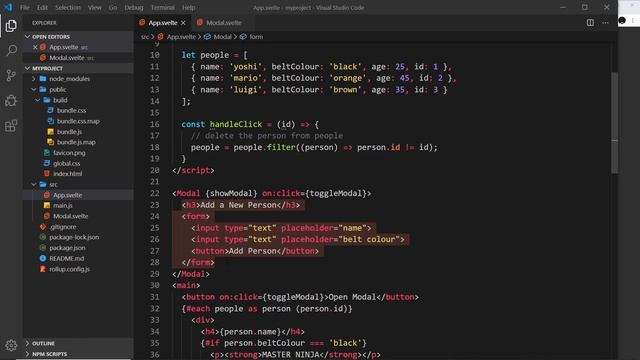
Task: Open Modal.svelte in src folder
Action: click(x=70, y=216)
